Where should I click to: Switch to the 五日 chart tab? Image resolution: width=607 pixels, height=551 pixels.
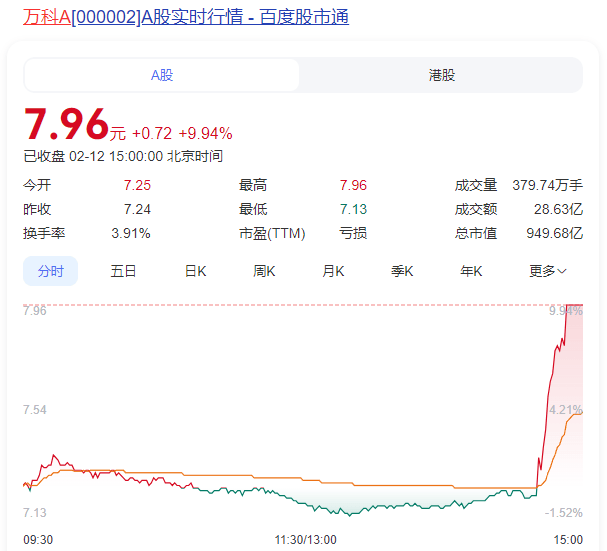point(123,271)
